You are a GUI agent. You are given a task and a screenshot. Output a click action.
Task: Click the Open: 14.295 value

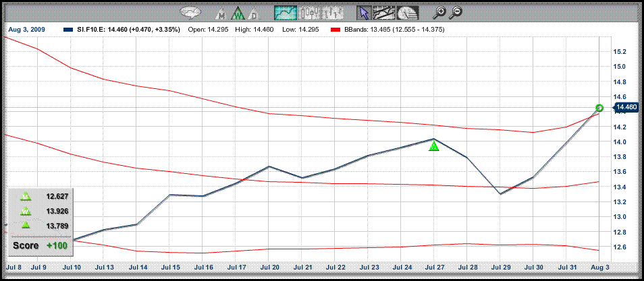tap(209, 30)
